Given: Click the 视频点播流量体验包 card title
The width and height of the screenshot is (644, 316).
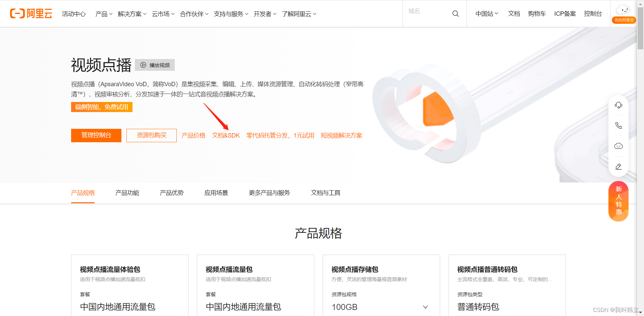Looking at the screenshot, I should pyautogui.click(x=110, y=269).
